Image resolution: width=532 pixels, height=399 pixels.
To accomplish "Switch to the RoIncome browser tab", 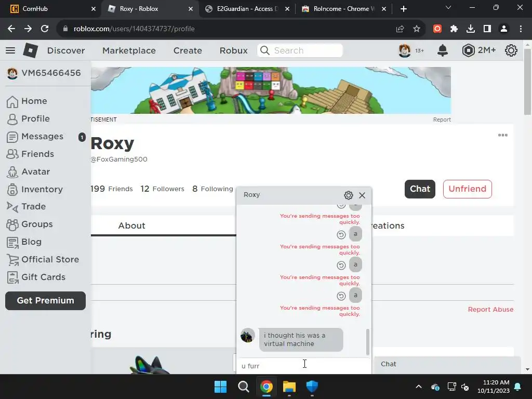I will point(344,9).
